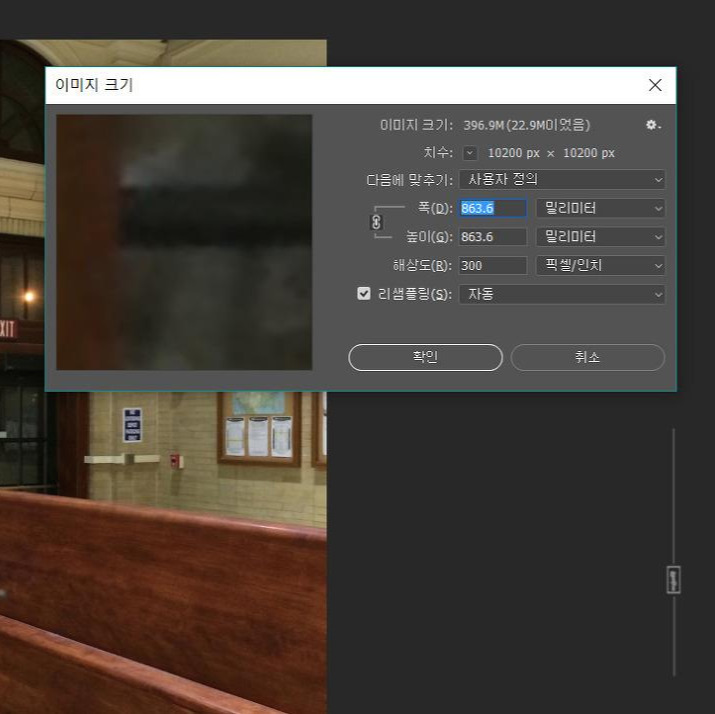Image resolution: width=715 pixels, height=714 pixels.
Task: Click the vertical slider handle right of the canvas
Action: pyautogui.click(x=674, y=580)
